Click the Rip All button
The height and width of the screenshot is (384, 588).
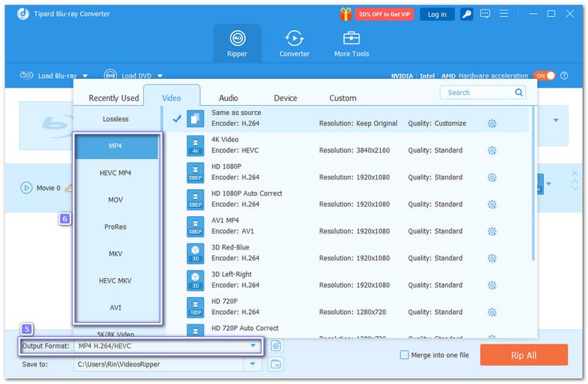click(x=523, y=355)
